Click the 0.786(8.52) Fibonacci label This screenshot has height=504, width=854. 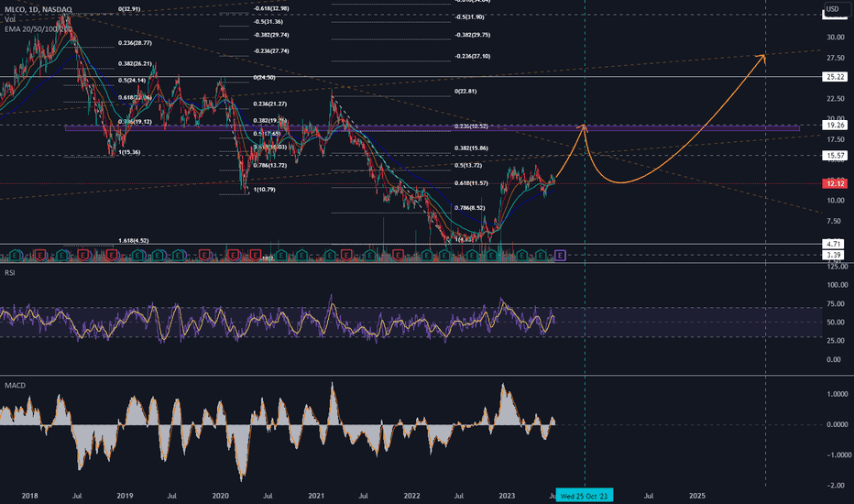pos(470,208)
